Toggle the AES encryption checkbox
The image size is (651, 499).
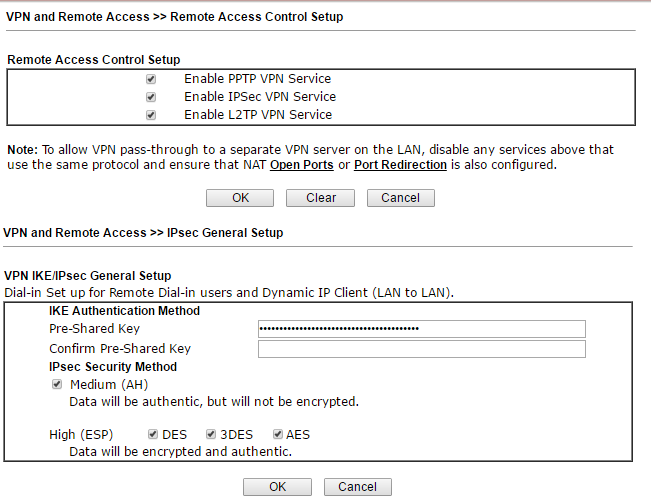(277, 434)
